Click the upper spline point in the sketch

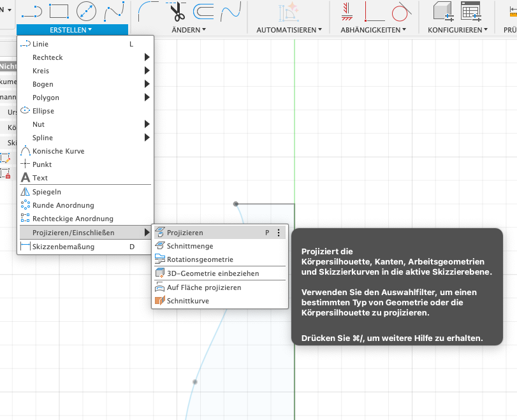[x=236, y=204]
